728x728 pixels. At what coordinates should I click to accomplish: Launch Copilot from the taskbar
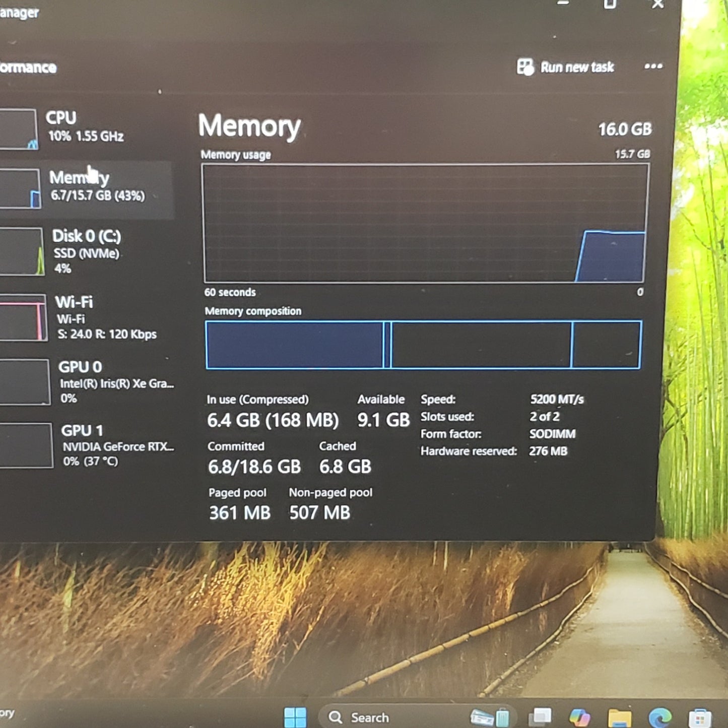pos(579,717)
